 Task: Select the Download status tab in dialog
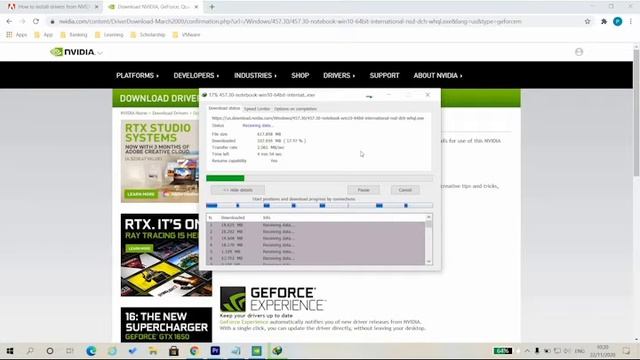pyautogui.click(x=224, y=109)
